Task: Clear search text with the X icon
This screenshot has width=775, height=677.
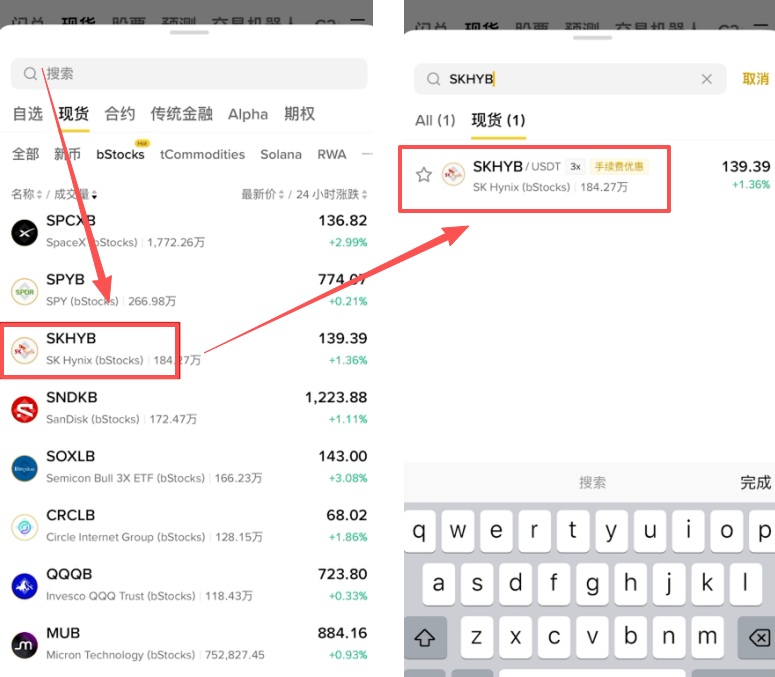Action: click(x=707, y=79)
